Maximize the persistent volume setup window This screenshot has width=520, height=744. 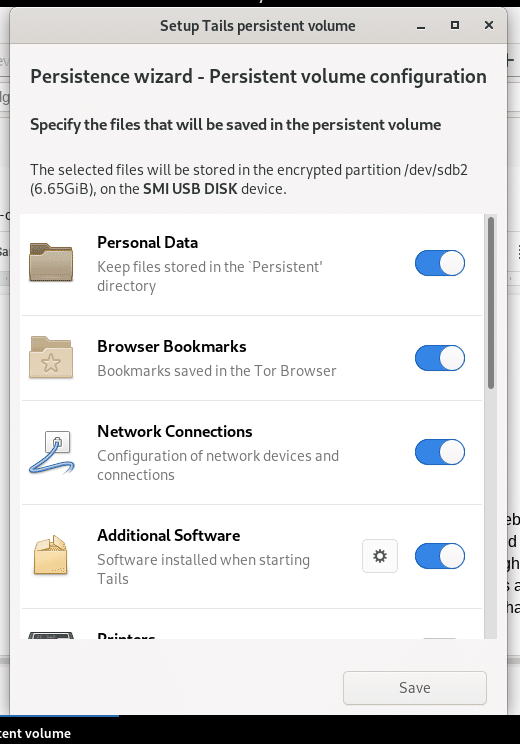pyautogui.click(x=455, y=25)
